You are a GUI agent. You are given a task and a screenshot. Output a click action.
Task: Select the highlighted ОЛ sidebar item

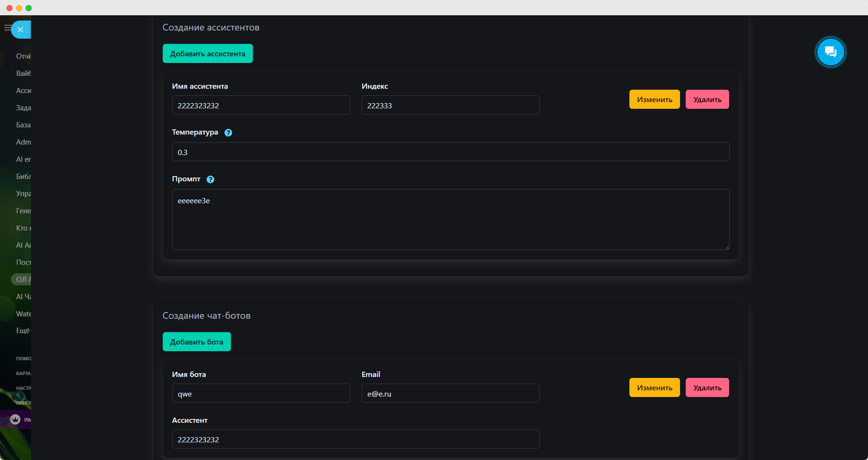click(21, 280)
